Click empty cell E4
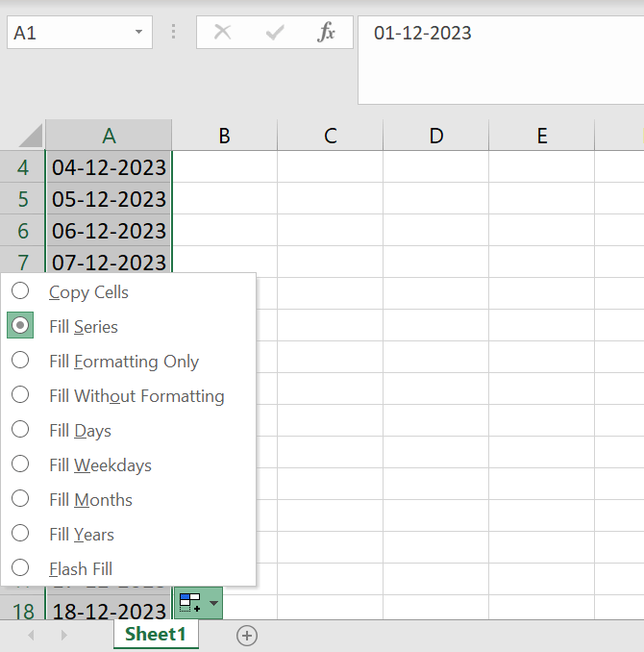644x652 pixels. tap(542, 166)
